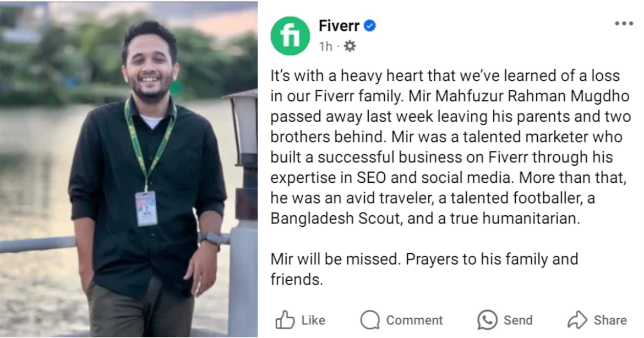Viewport: 644px width, 338px height.
Task: Click the thumbs-up Like icon
Action: pyautogui.click(x=285, y=320)
